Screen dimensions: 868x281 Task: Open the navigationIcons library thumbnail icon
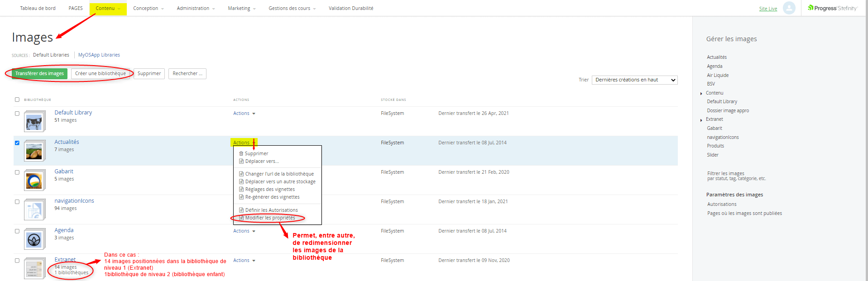(34, 210)
